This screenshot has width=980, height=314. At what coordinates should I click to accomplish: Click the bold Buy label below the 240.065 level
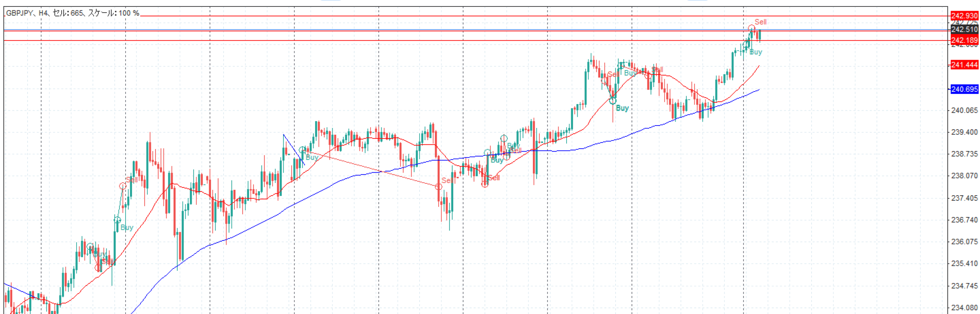622,108
